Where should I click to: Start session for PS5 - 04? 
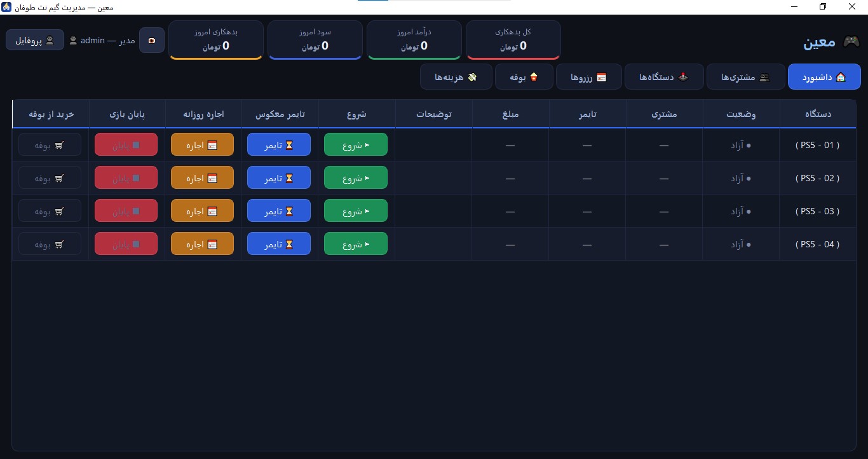356,243
